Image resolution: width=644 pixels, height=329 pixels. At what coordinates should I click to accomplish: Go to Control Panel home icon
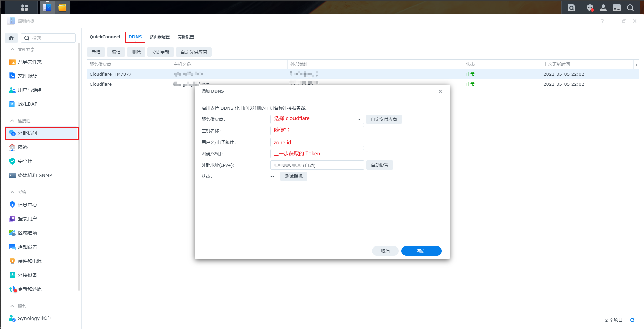click(11, 38)
